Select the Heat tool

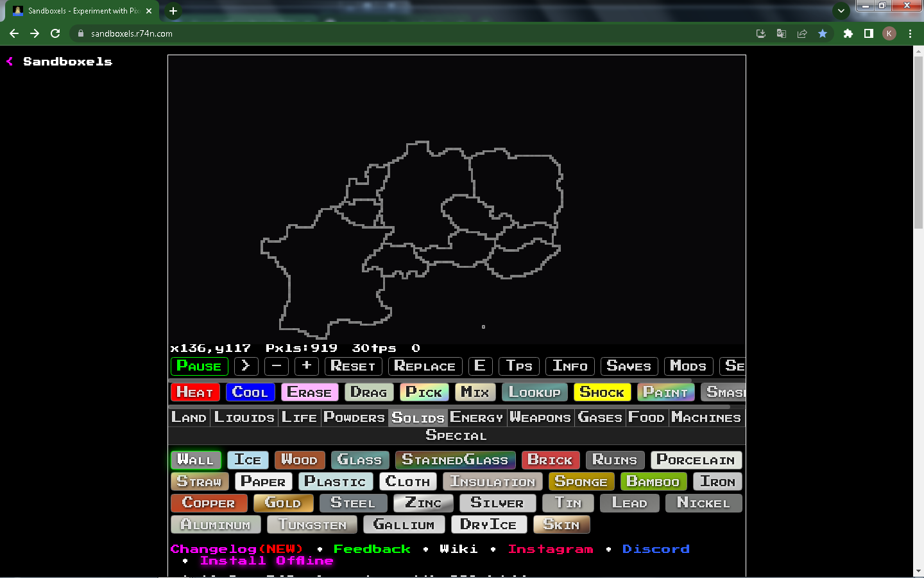(x=195, y=392)
